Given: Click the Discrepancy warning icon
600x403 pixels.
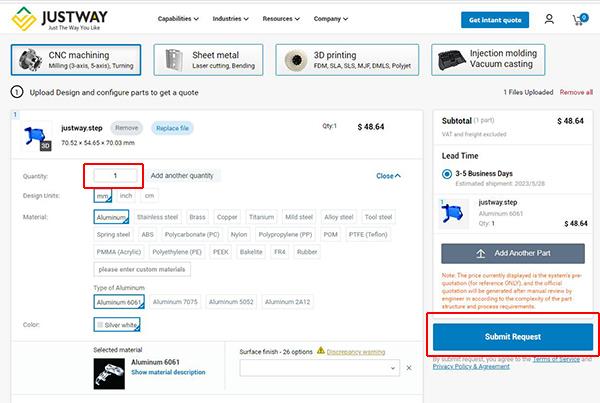Looking at the screenshot, I should click(321, 351).
